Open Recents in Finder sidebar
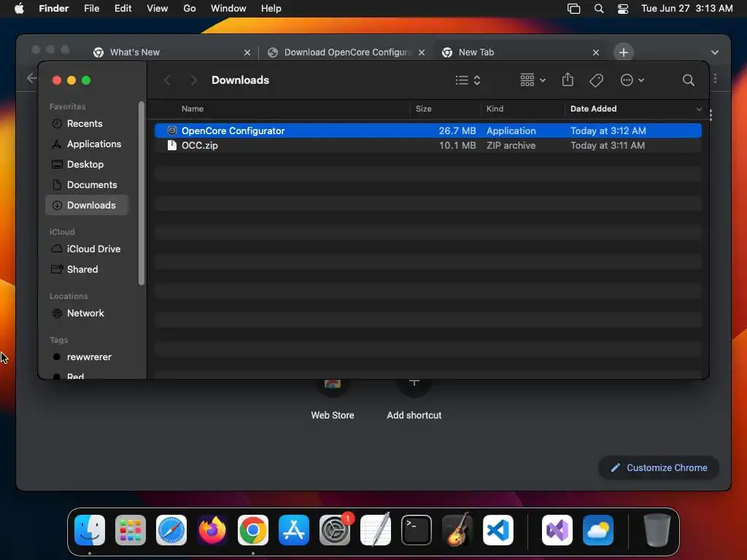 pos(85,123)
